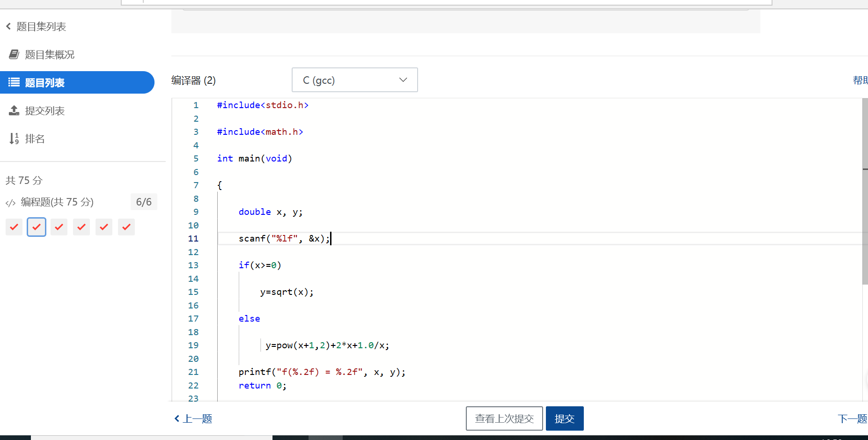This screenshot has width=868, height=440.
Task: Go back to 题目集列表
Action: (x=41, y=27)
